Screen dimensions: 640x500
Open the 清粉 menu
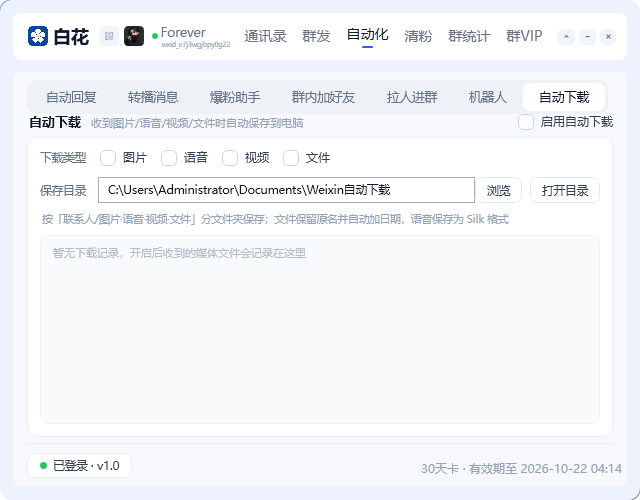click(418, 36)
